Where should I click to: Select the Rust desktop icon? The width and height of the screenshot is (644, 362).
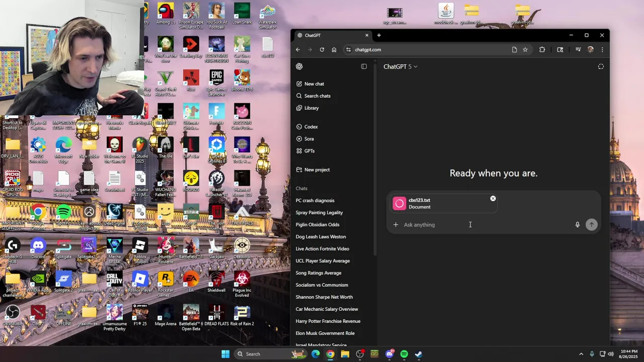point(191,80)
